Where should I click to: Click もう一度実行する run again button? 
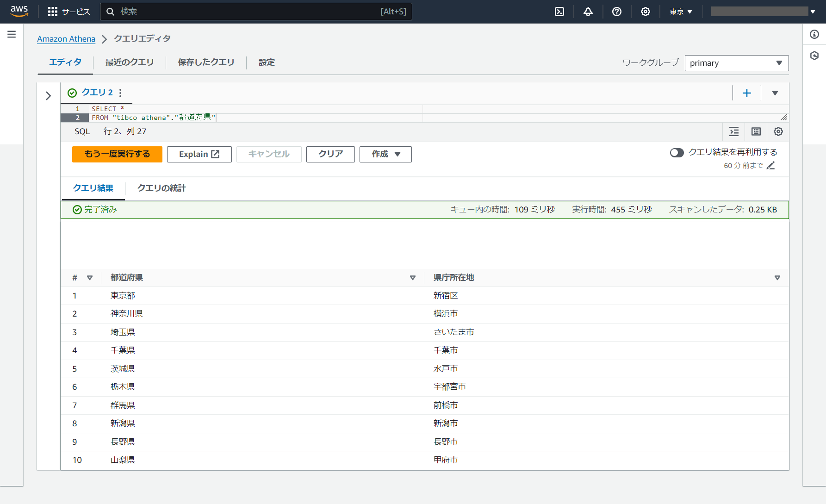click(x=117, y=154)
